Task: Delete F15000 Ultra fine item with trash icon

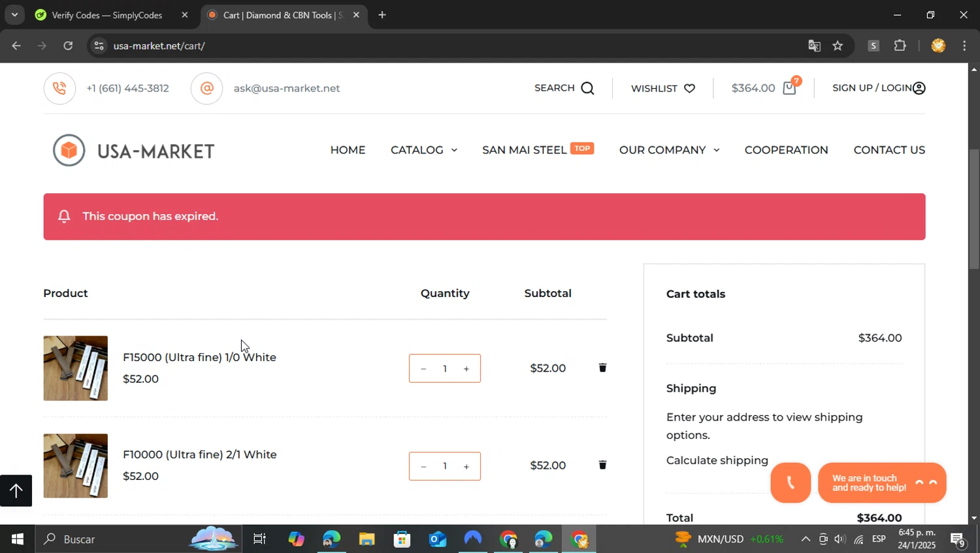Action: click(x=602, y=368)
